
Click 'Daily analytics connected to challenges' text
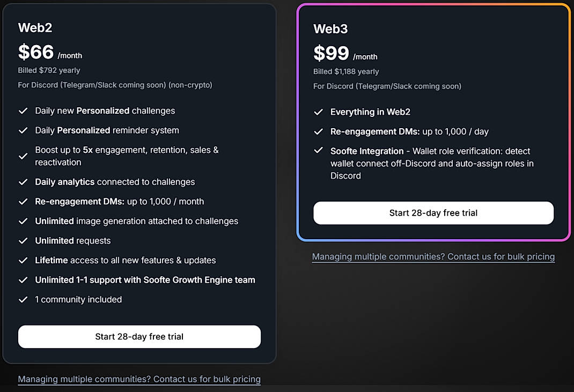tap(115, 182)
